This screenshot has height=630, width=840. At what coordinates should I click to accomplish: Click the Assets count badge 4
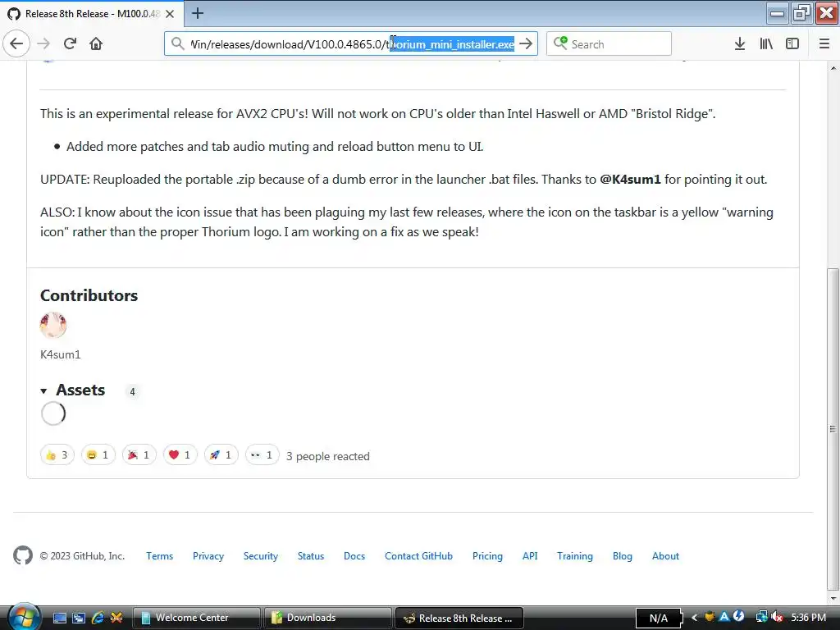click(x=132, y=391)
